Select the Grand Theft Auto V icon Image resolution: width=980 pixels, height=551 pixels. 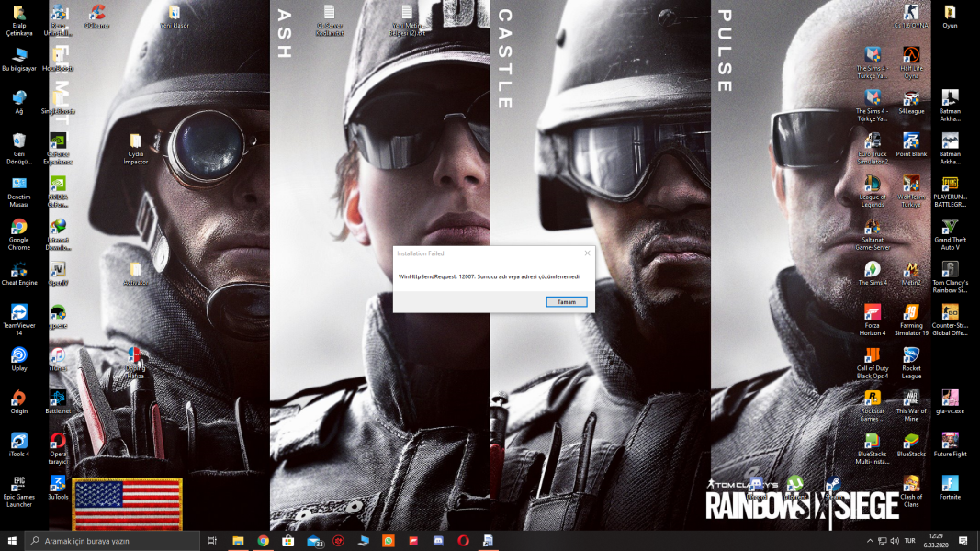pyautogui.click(x=950, y=228)
